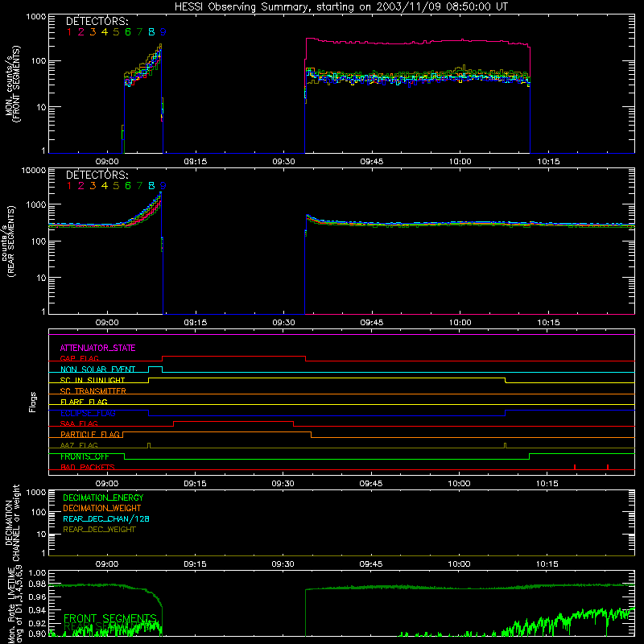The image size is (644, 644).
Task: Select the SC_IN_SUNLIGHT flag label
Action: coord(93,380)
